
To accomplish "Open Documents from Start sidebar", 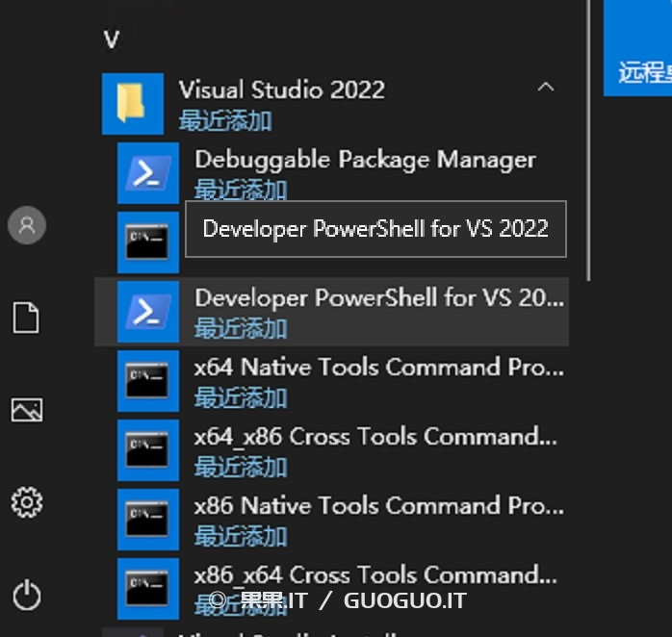I will (x=26, y=318).
